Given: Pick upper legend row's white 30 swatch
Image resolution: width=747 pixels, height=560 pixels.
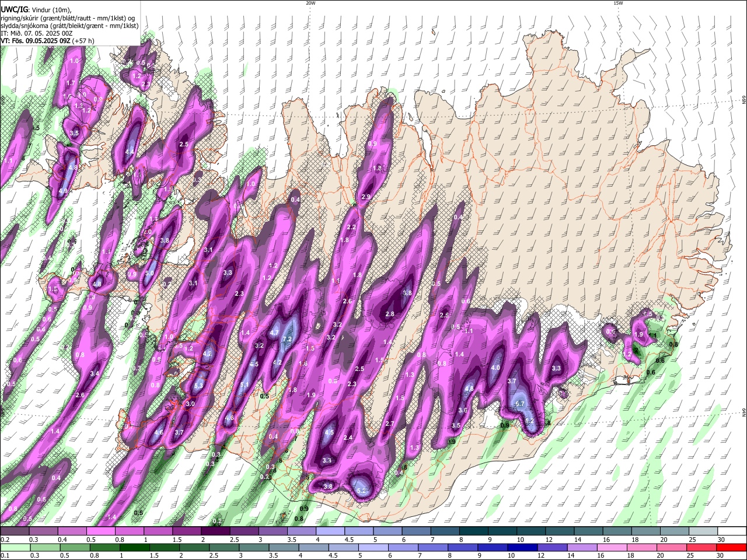Looking at the screenshot, I should [x=731, y=531].
